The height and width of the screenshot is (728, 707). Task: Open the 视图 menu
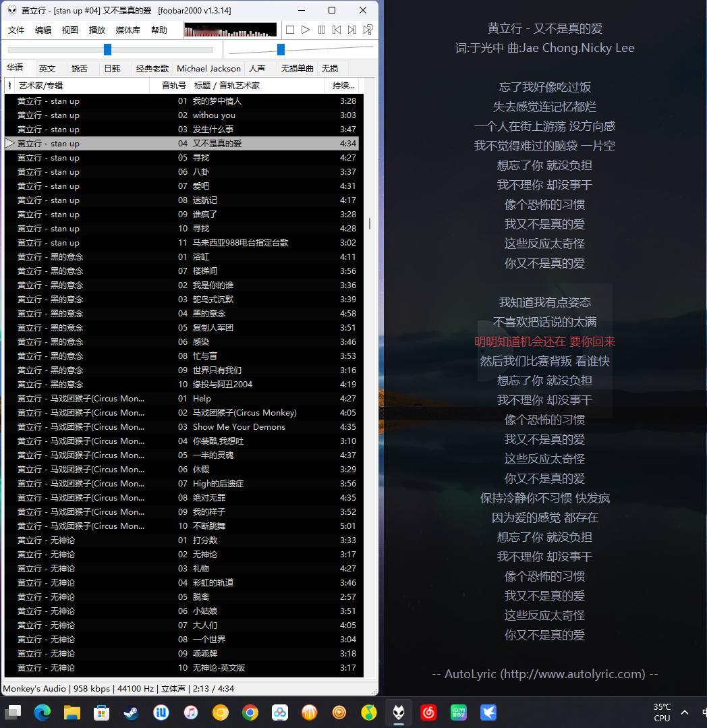pos(70,30)
